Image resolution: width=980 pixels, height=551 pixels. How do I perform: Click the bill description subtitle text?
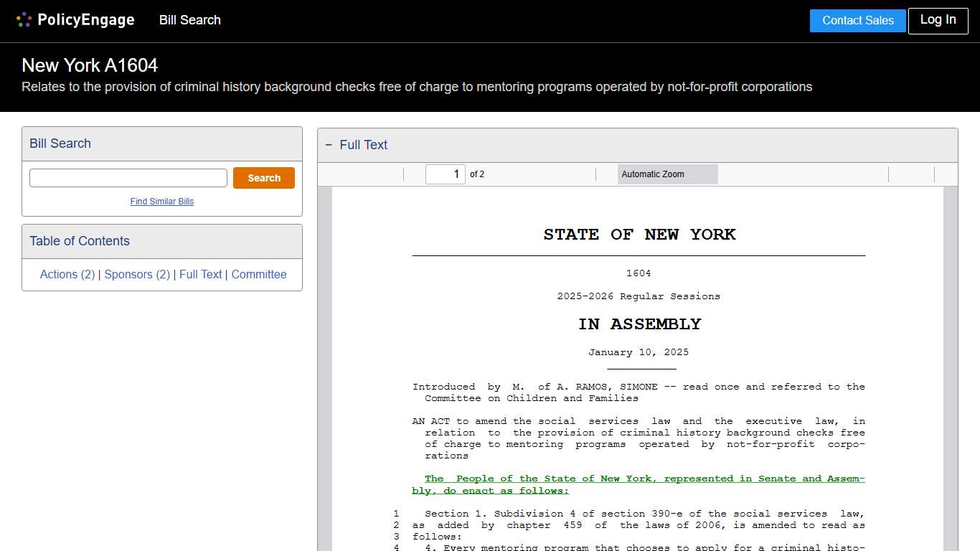coord(418,87)
